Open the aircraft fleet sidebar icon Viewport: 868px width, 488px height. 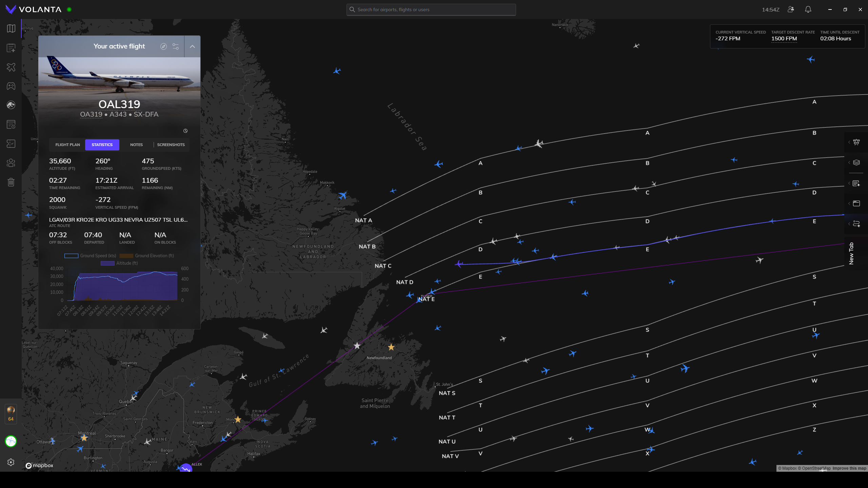click(x=11, y=67)
